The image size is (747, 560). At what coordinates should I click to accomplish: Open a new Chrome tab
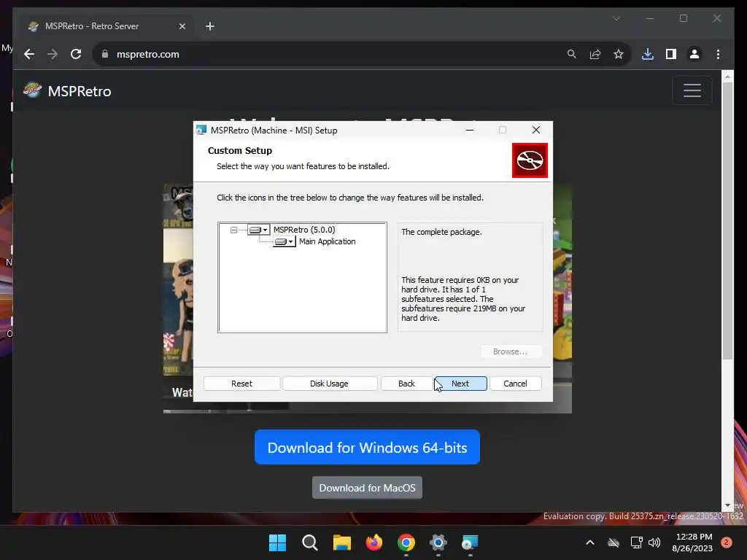210,26
